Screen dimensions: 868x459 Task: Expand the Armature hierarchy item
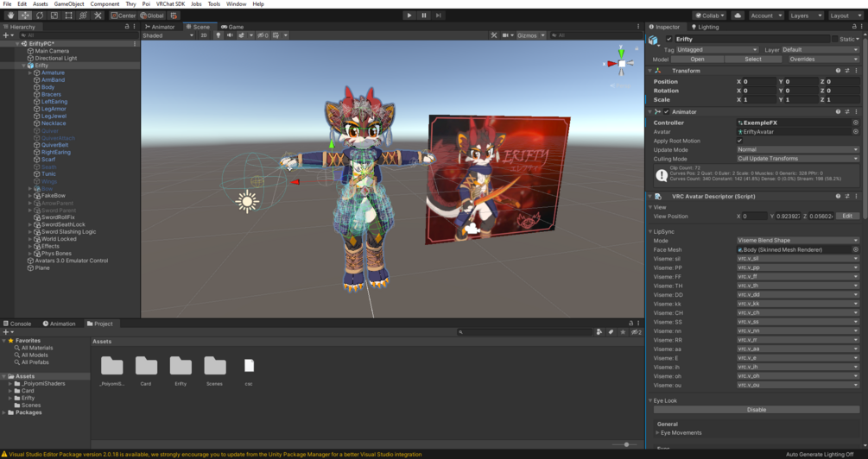[30, 72]
